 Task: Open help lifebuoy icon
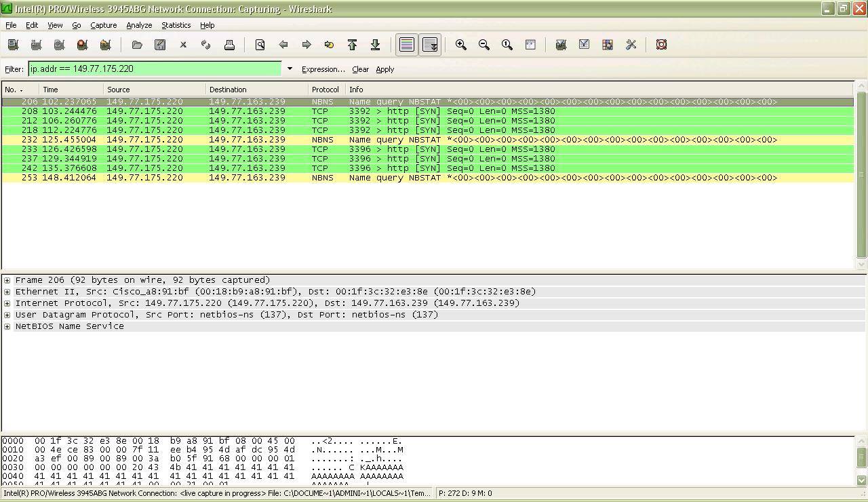pyautogui.click(x=661, y=45)
